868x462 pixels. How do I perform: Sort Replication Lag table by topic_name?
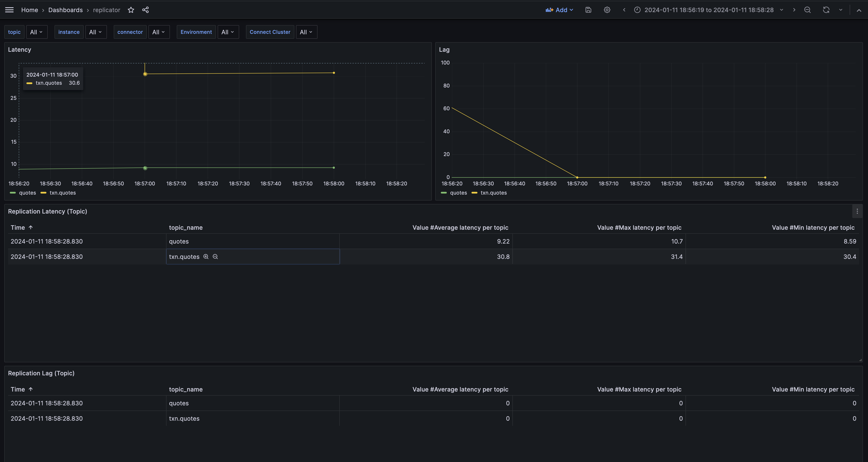click(x=186, y=389)
